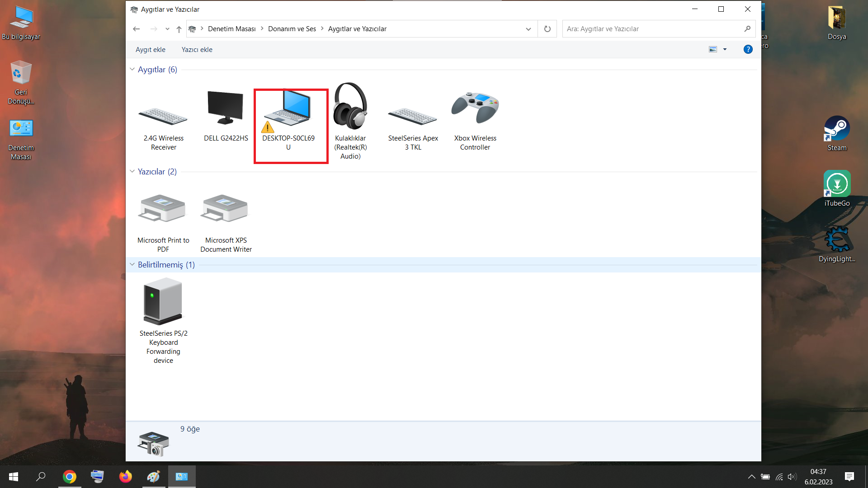This screenshot has width=868, height=488.
Task: Open the volume icon in system tray
Action: [792, 477]
